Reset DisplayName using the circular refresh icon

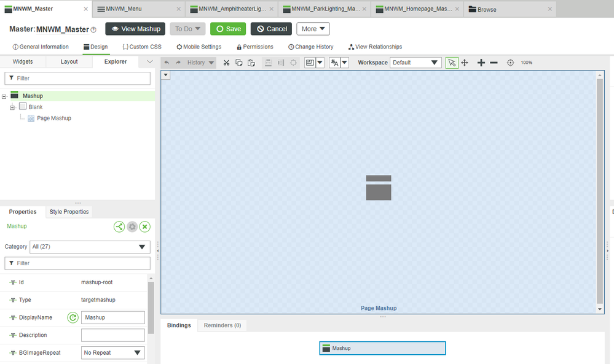[x=73, y=317]
